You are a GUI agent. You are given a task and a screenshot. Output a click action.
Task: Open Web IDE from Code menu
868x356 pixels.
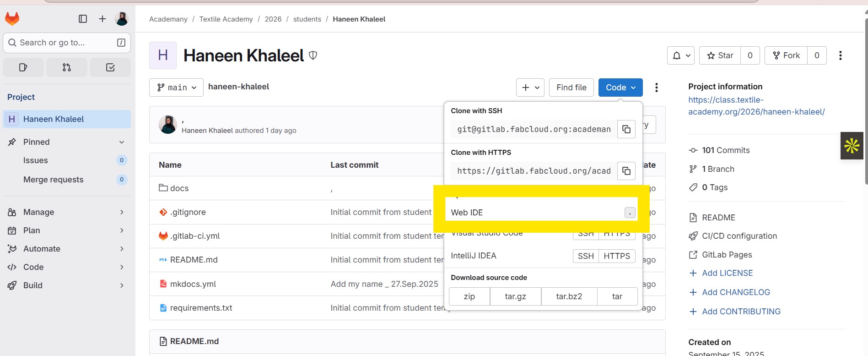pyautogui.click(x=467, y=213)
